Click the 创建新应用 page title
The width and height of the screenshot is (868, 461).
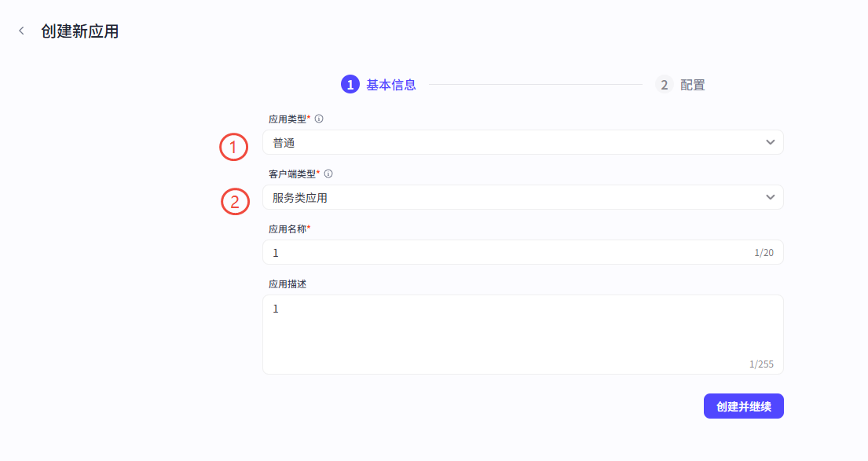click(80, 32)
